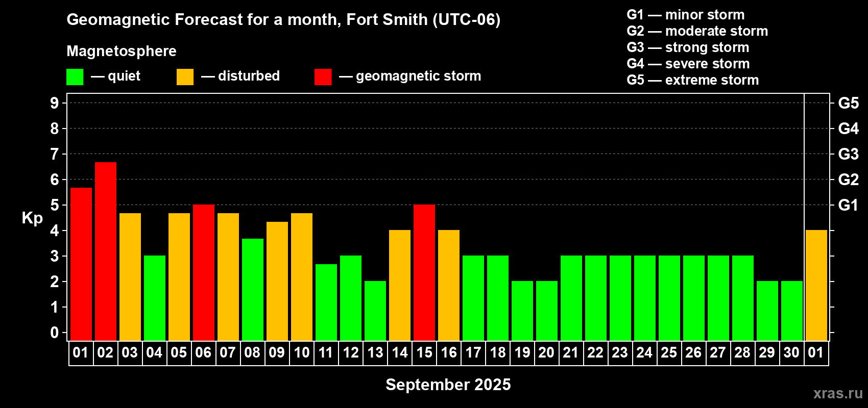Click the 'September 2025' axis title

(x=448, y=385)
